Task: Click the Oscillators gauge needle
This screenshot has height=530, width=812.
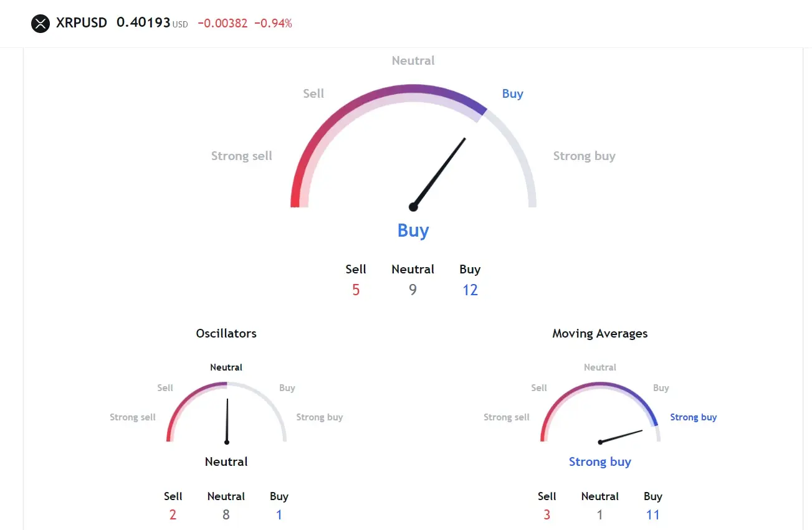Action: point(227,421)
